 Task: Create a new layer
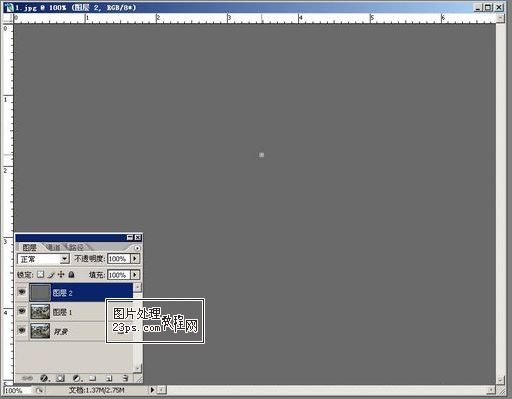109,378
